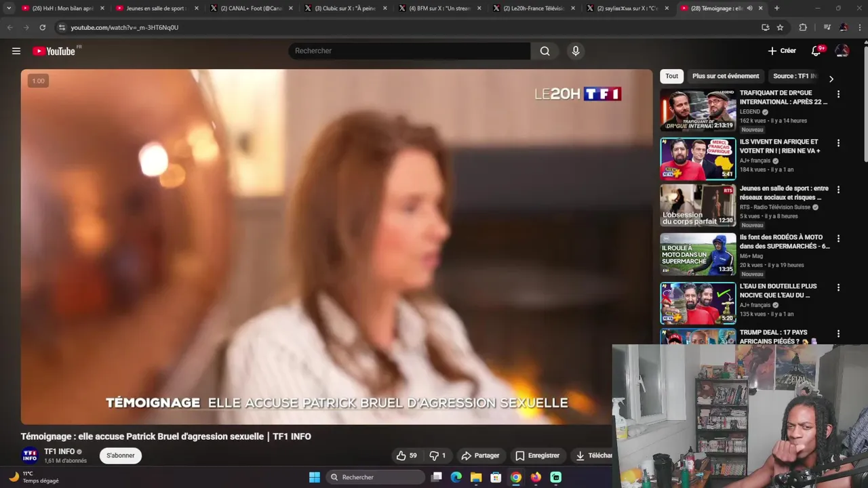Go back with the browser back arrow
Viewport: 868px width, 488px height.
point(9,27)
